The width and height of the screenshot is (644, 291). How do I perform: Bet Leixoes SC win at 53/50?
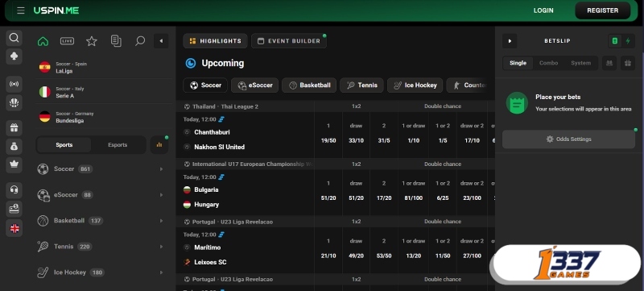(x=384, y=250)
